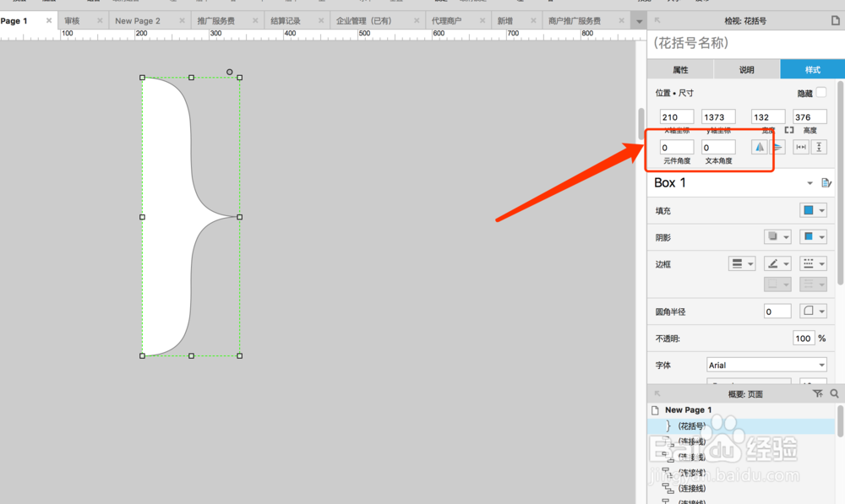Open the border line pattern dropdown
Image resolution: width=845 pixels, height=504 pixels.
813,264
